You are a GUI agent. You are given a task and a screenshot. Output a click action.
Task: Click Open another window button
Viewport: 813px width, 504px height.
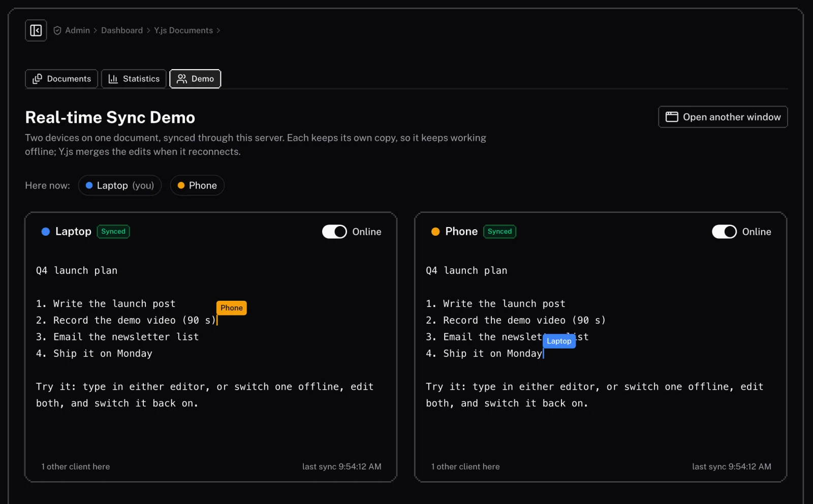[x=723, y=117]
